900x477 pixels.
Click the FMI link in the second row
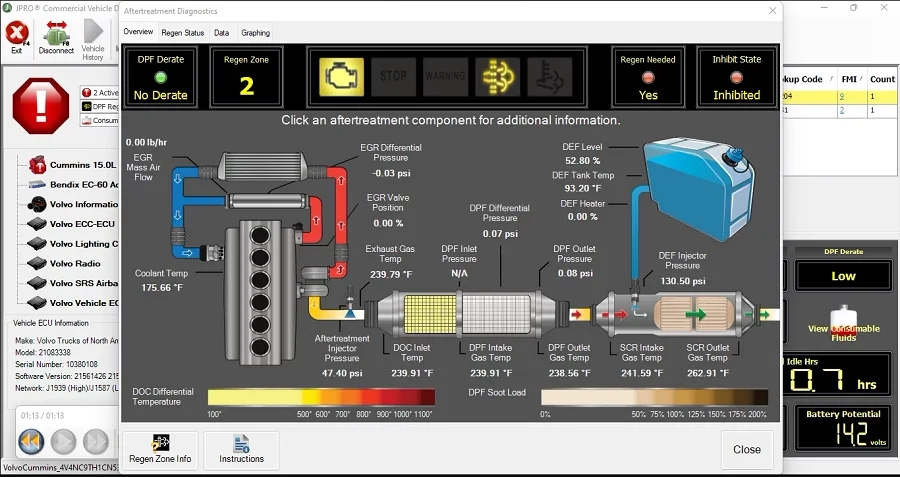[842, 110]
